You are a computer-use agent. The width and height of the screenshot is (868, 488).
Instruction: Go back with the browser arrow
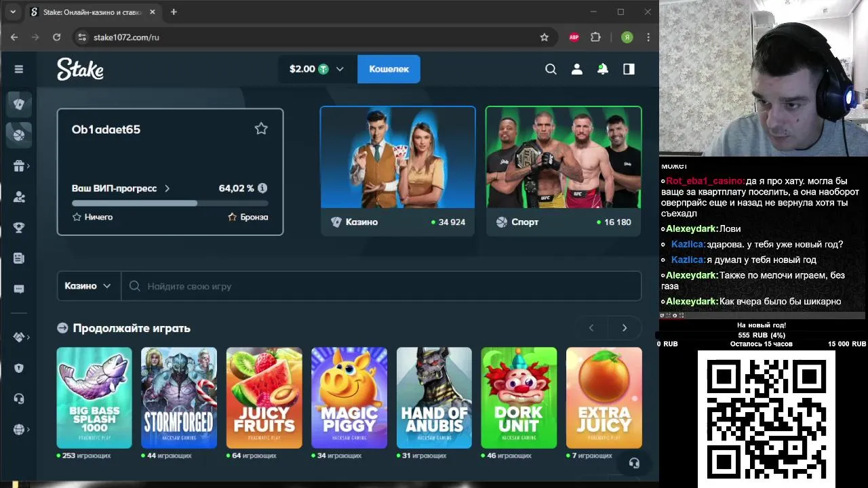[14, 37]
